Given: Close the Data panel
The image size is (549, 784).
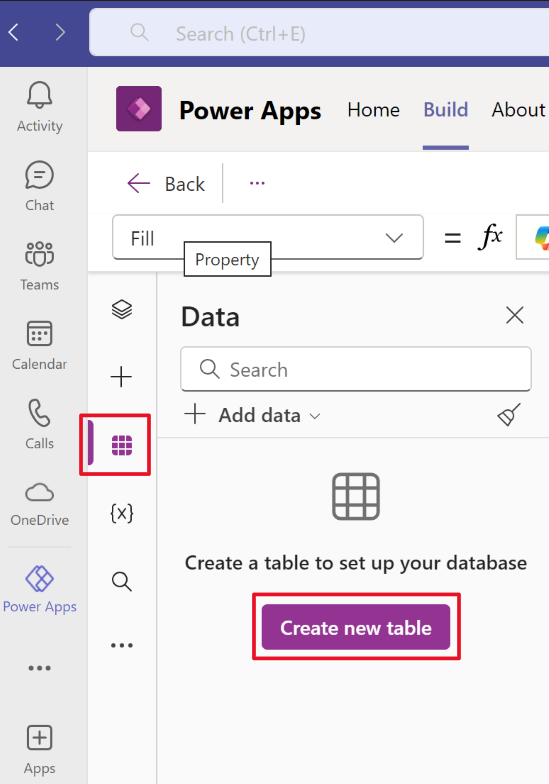Looking at the screenshot, I should (514, 316).
